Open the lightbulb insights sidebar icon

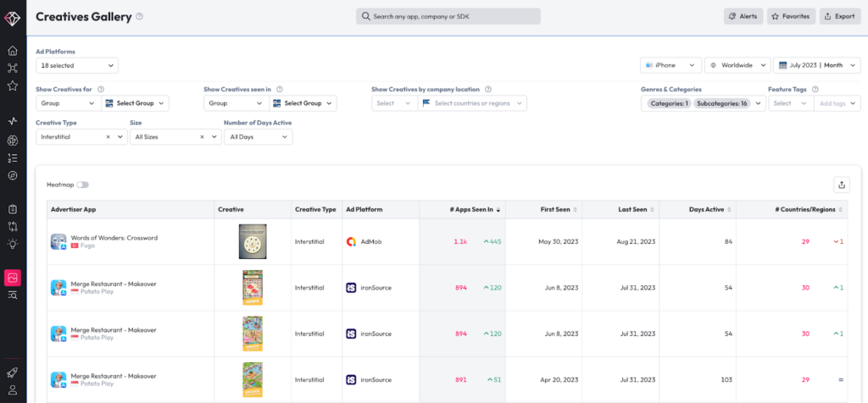coord(13,243)
